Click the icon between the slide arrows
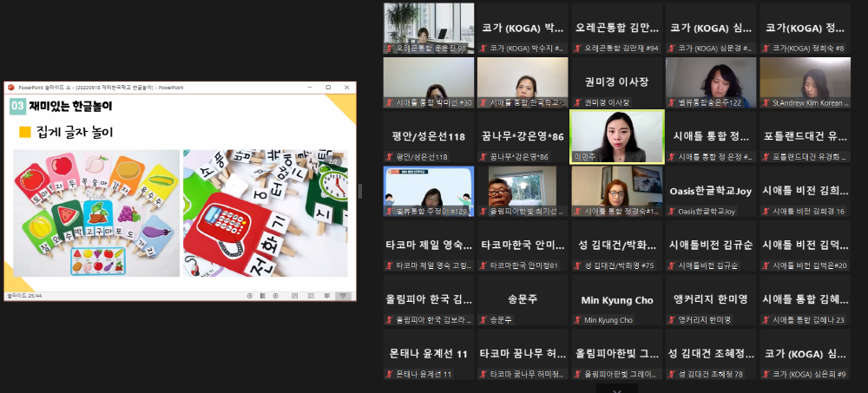This screenshot has height=393, width=868. (263, 296)
